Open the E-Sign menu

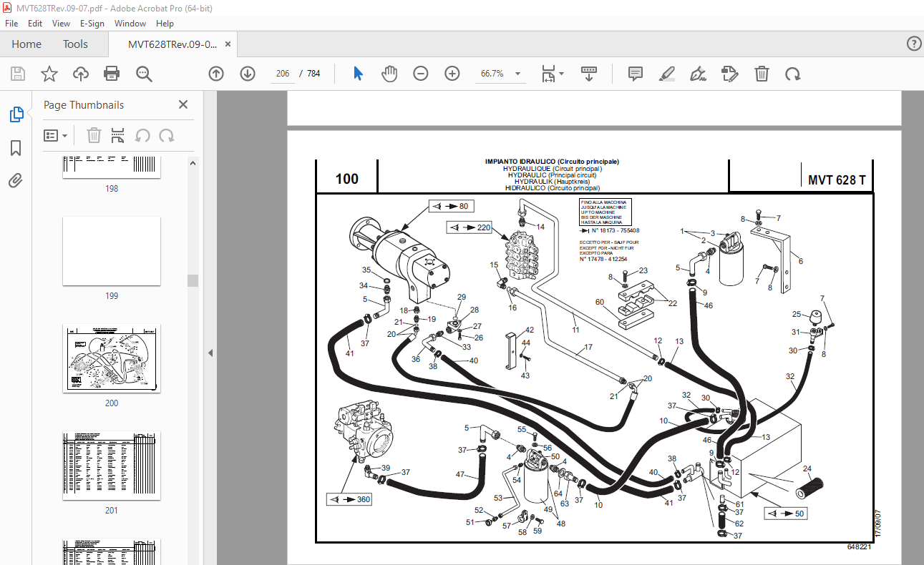coord(92,24)
